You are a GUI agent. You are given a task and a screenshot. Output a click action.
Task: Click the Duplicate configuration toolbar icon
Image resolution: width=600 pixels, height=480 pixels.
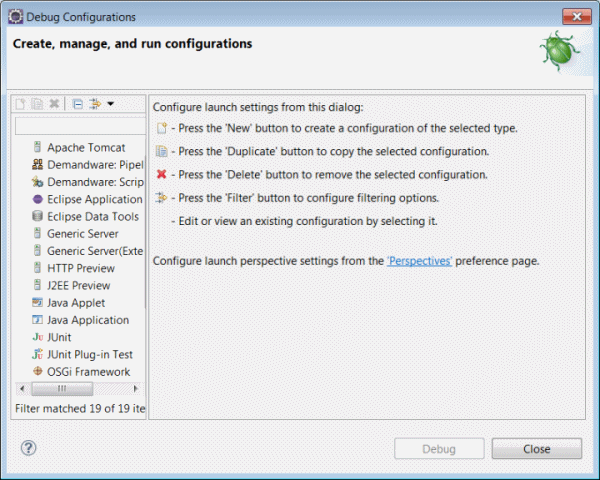point(37,104)
